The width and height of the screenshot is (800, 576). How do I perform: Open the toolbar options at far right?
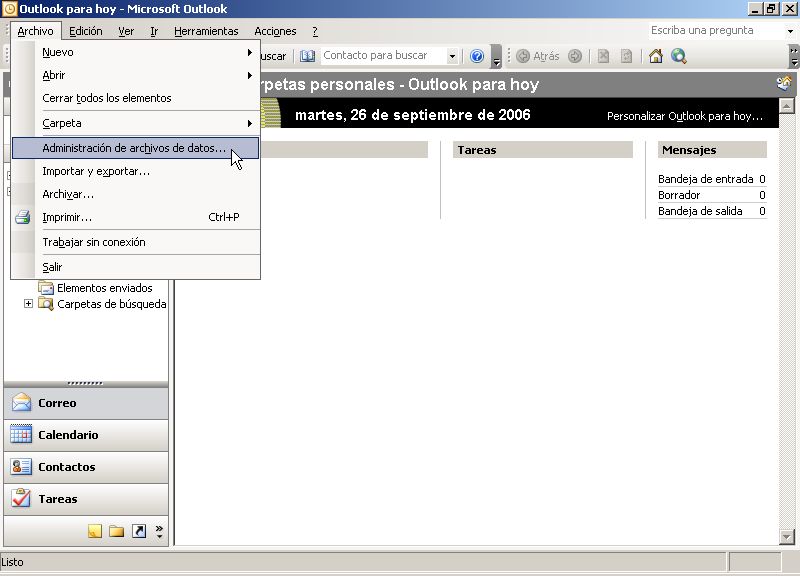(x=793, y=57)
